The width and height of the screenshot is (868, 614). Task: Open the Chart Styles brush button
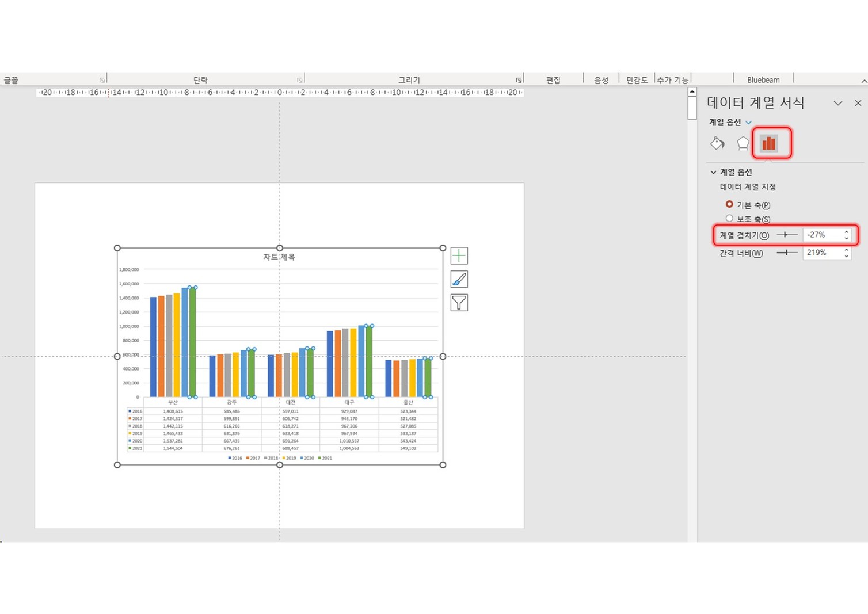click(x=459, y=279)
